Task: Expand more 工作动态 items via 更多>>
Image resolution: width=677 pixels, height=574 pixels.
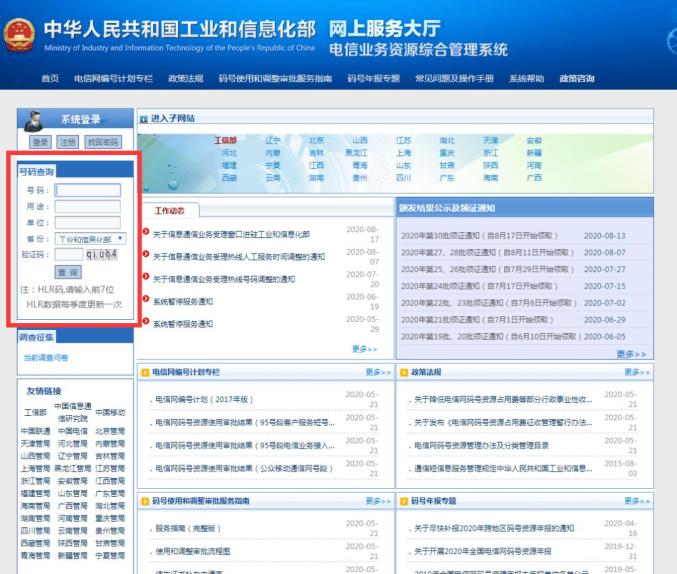Action: [x=365, y=349]
